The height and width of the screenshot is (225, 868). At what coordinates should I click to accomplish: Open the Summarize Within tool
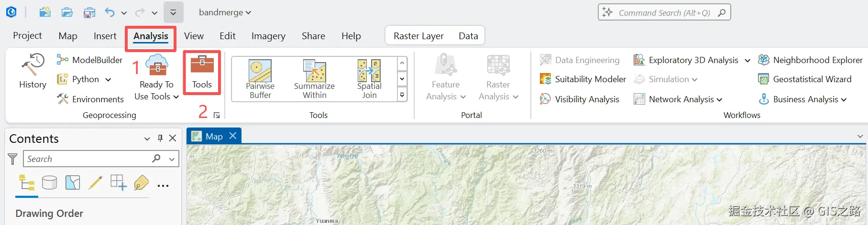coord(314,79)
